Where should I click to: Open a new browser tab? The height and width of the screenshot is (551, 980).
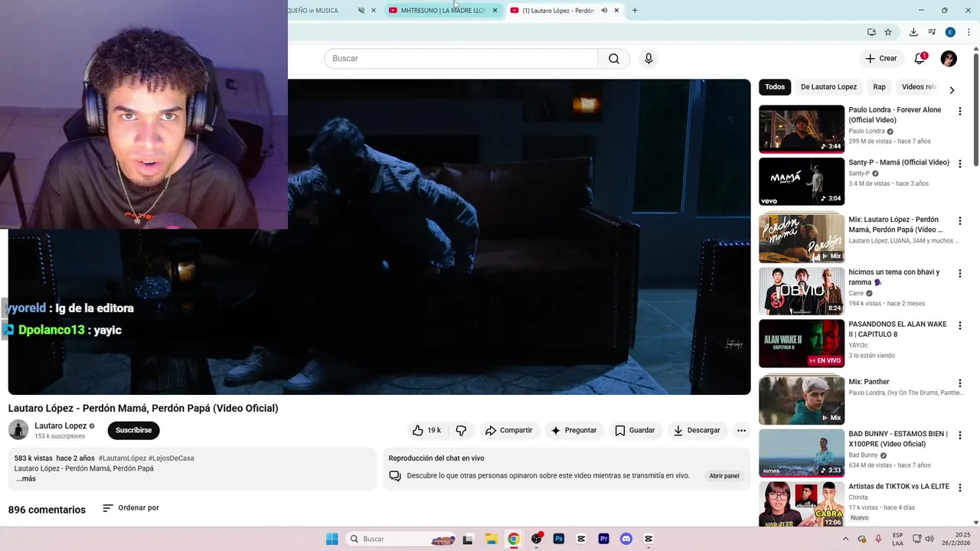point(635,11)
